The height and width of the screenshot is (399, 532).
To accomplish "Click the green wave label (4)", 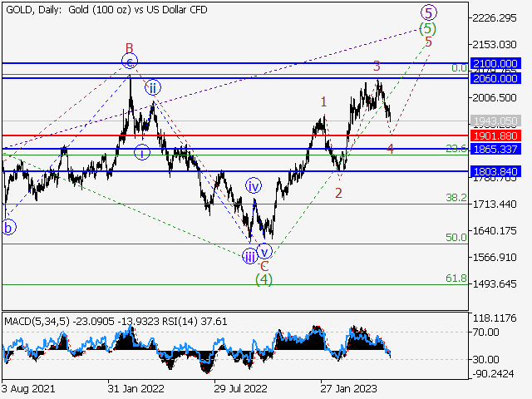I will click(x=264, y=279).
